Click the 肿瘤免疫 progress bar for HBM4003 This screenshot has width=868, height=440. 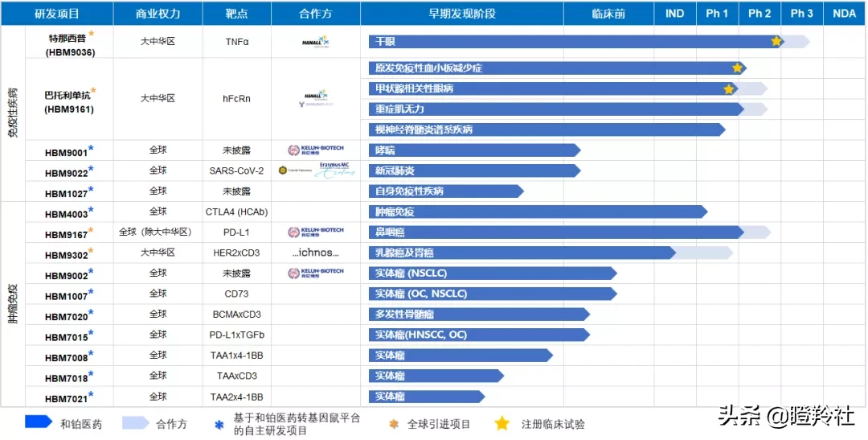coord(538,212)
